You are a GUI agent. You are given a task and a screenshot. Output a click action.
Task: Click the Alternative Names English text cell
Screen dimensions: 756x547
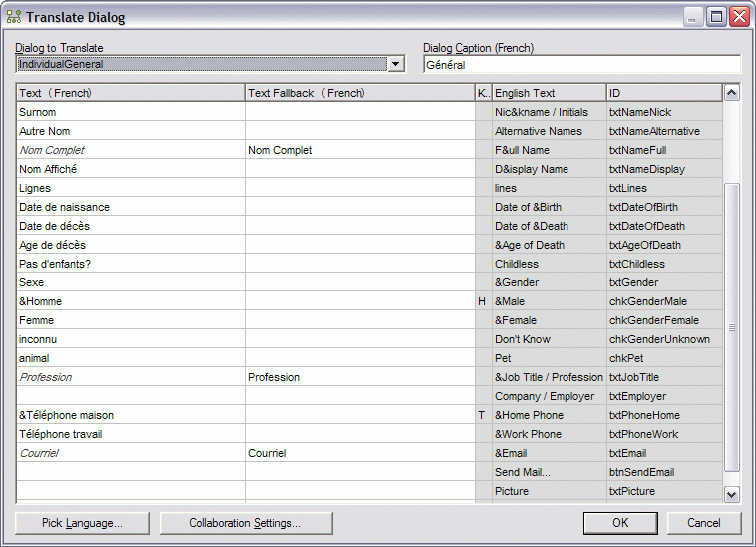click(549, 131)
